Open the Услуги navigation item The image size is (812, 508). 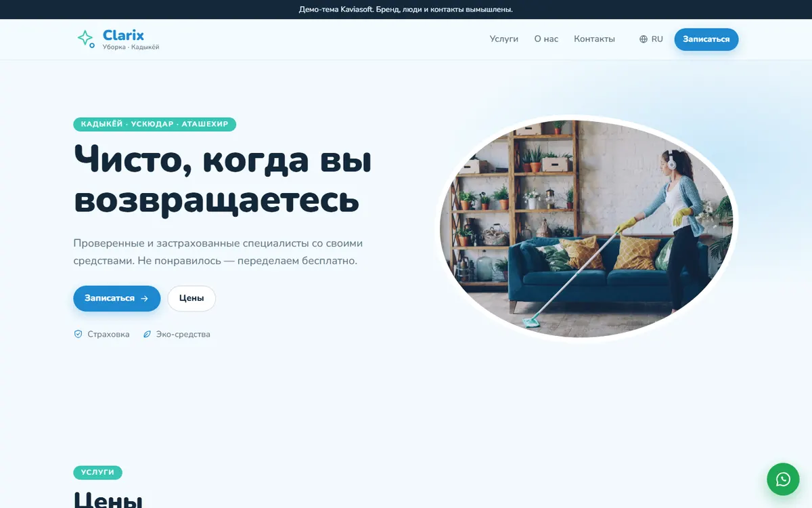point(504,39)
